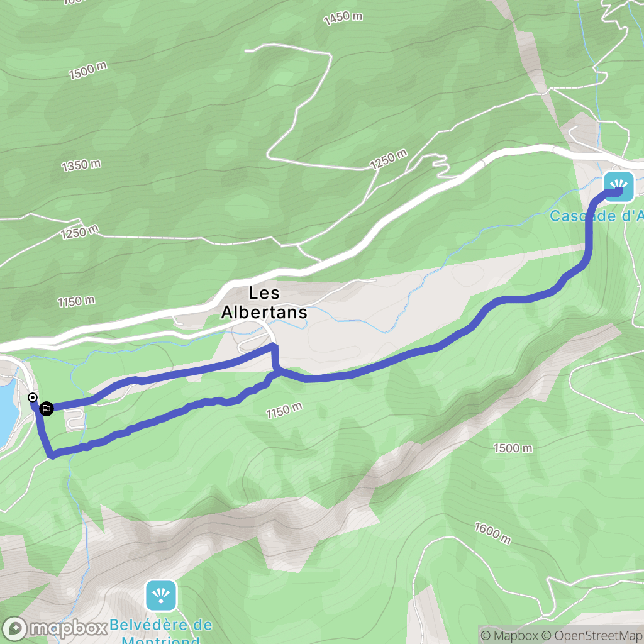Screen dimensions: 644x644
Task: Click the 1250 m label near the hairpin road
Action: pos(388,159)
